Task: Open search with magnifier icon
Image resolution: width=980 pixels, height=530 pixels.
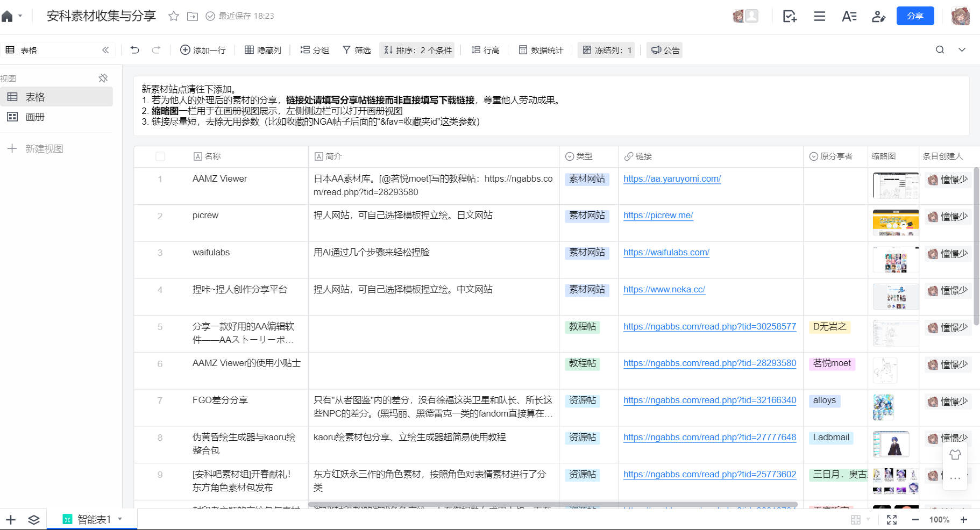Action: 940,50
